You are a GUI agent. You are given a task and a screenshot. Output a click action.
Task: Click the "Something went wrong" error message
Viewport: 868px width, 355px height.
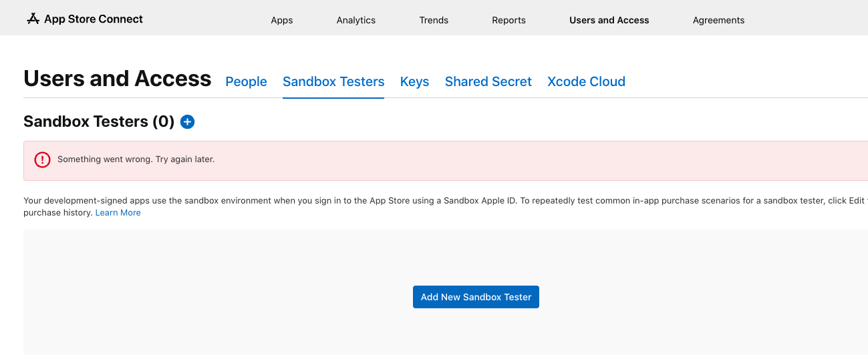[136, 159]
